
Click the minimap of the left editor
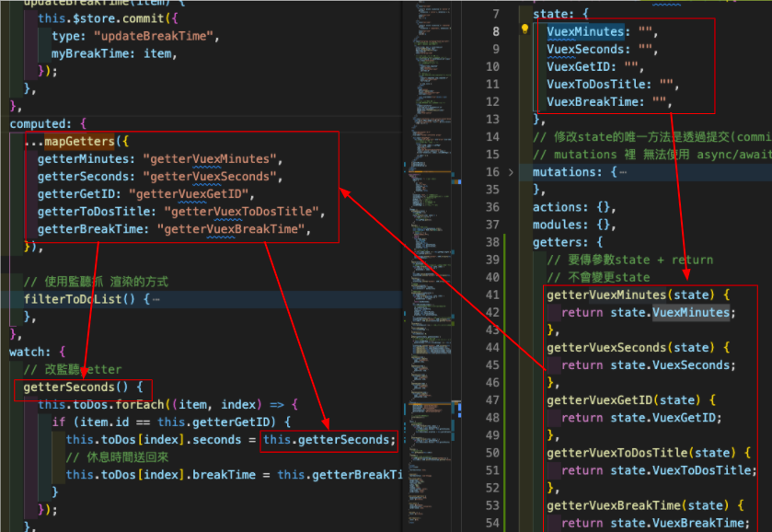click(x=432, y=266)
